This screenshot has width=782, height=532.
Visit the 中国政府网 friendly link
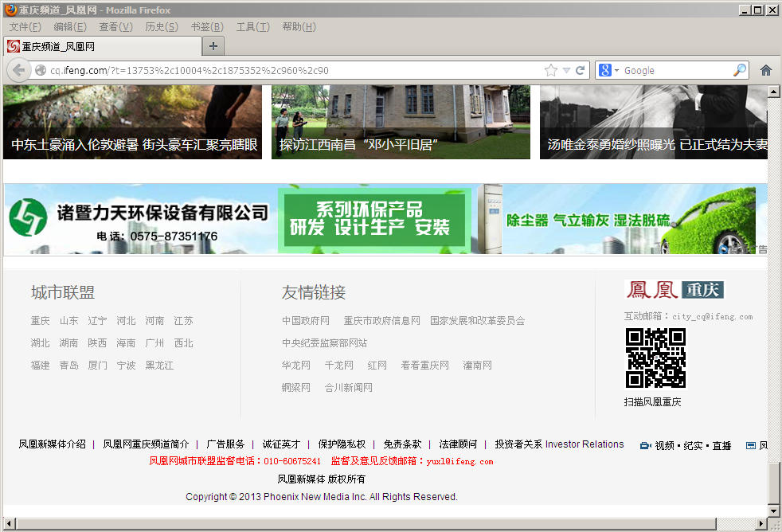coord(306,321)
